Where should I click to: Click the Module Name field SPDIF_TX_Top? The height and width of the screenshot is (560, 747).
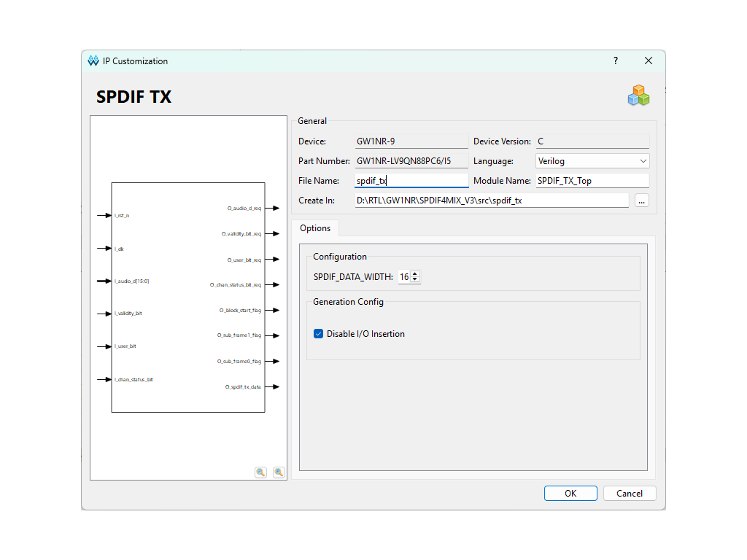click(592, 181)
